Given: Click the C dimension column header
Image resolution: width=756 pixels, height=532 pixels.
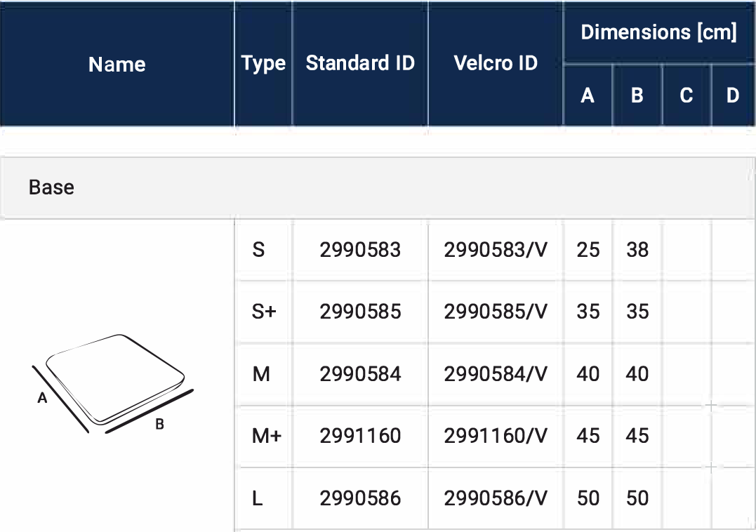Looking at the screenshot, I should 687,95.
